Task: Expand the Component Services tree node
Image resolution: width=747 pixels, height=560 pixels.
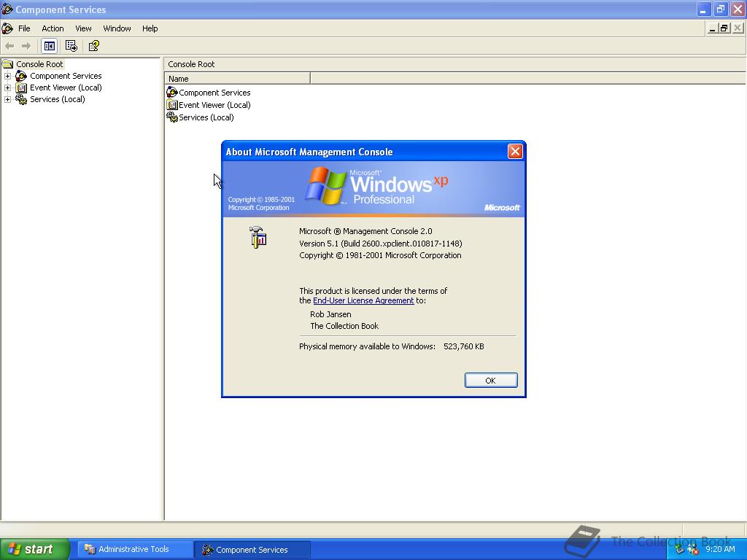Action: (x=7, y=76)
